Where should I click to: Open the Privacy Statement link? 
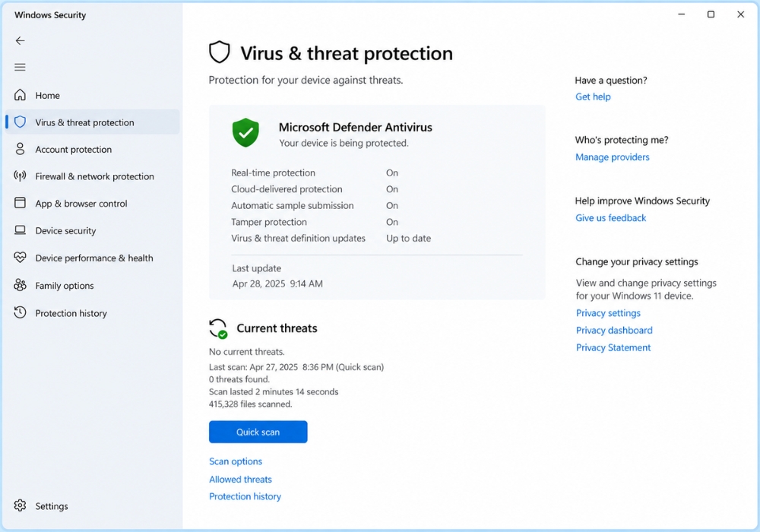click(x=613, y=348)
